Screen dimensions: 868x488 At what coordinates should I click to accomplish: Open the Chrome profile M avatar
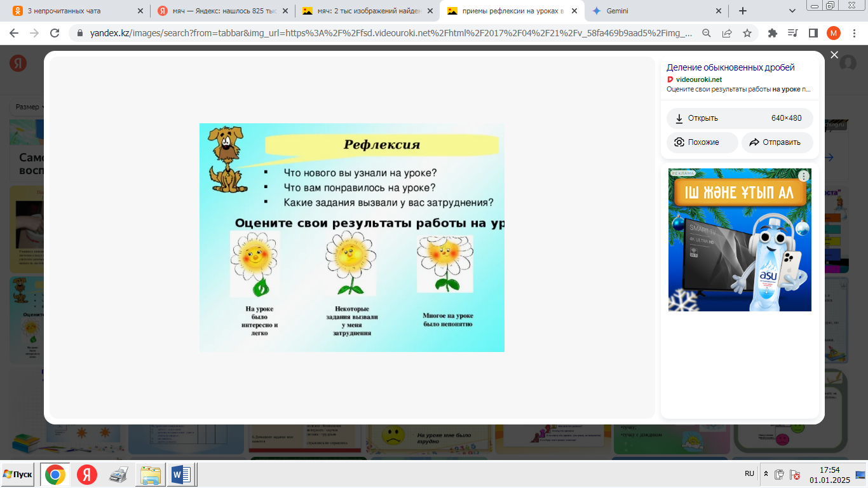click(834, 33)
